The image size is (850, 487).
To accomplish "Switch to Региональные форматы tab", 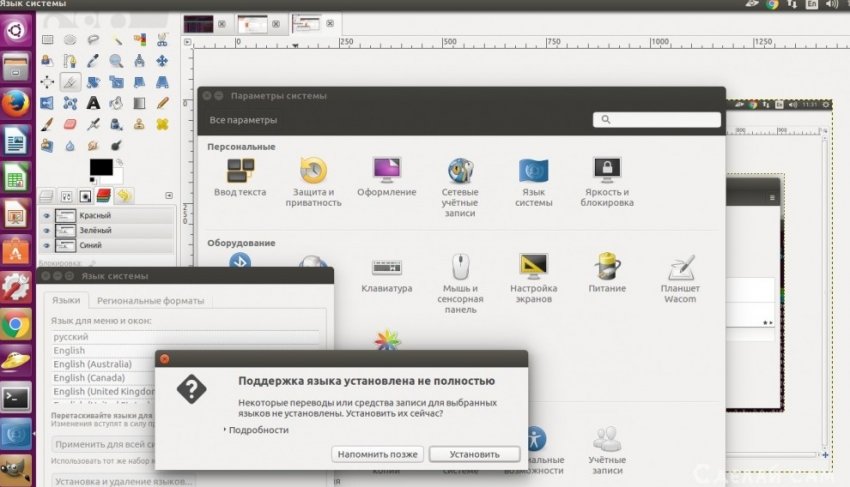I will tap(151, 300).
